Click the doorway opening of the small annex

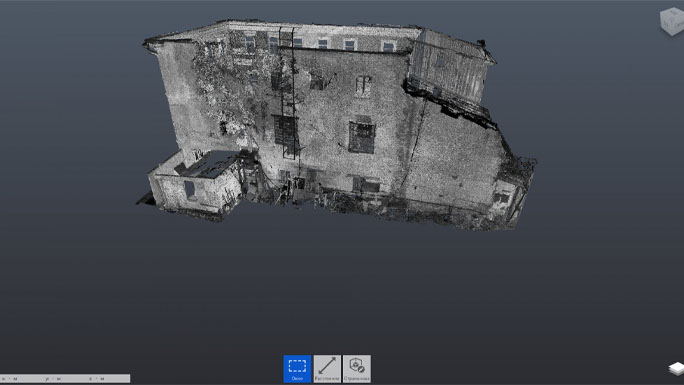[189, 190]
